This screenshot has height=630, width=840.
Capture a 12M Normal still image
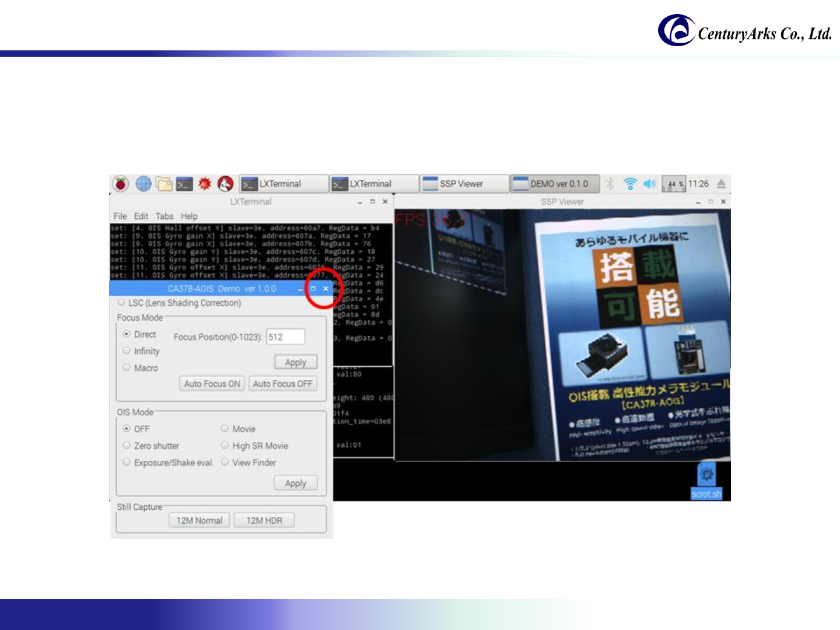[199, 520]
